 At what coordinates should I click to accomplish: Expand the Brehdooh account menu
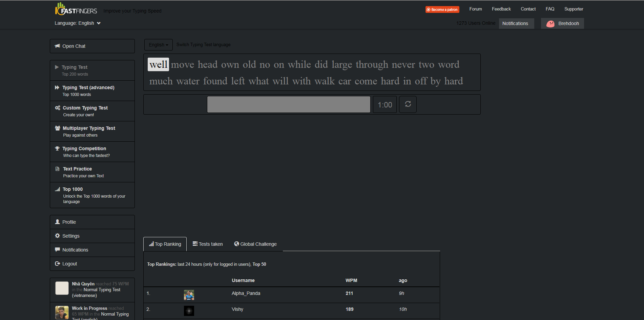point(562,23)
